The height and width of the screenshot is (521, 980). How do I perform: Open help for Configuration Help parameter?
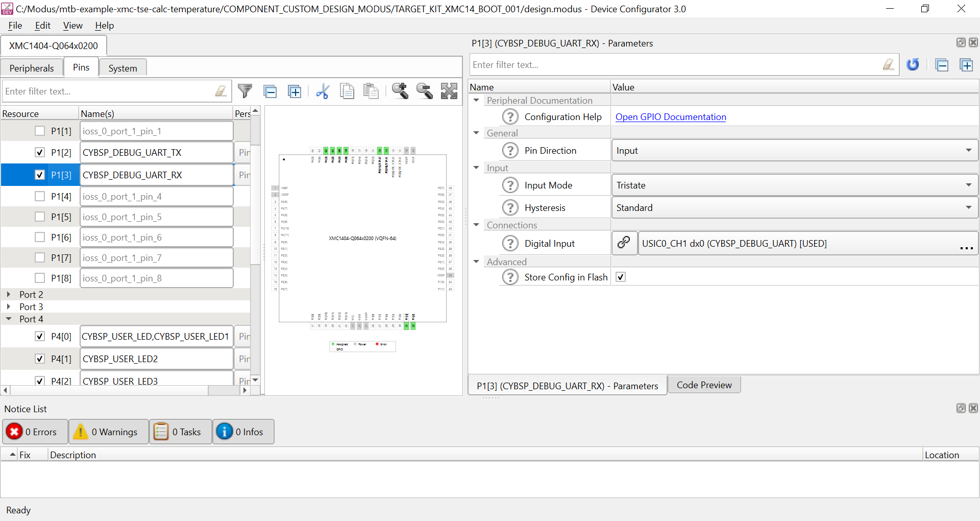[x=510, y=117]
